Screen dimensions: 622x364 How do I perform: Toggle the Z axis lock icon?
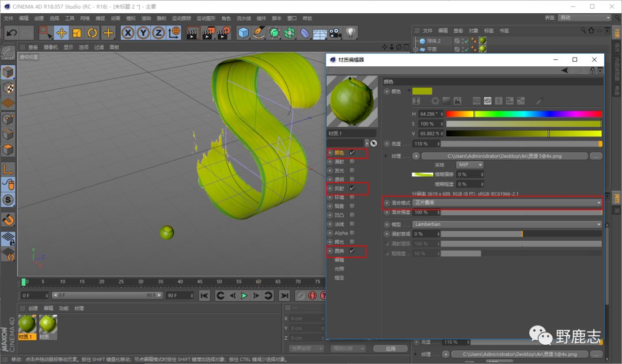159,33
